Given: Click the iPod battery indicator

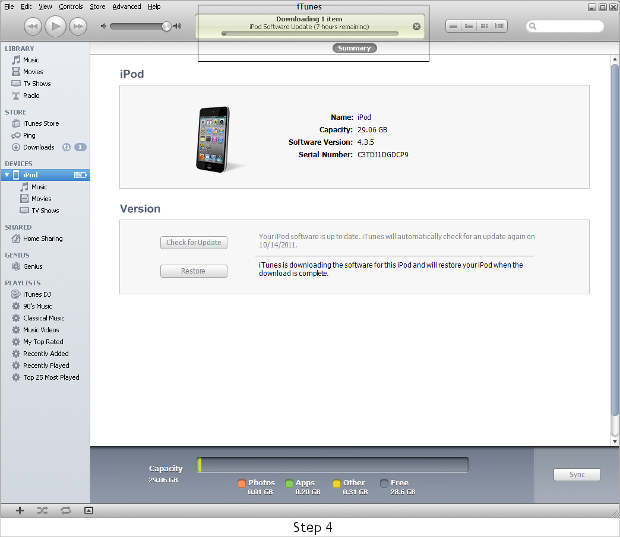Looking at the screenshot, I should click(x=80, y=175).
